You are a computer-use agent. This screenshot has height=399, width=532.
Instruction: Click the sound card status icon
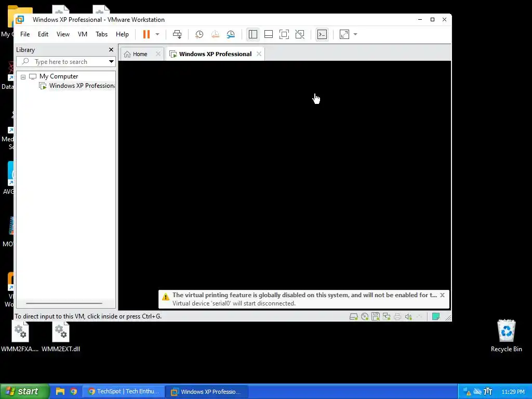coord(408,316)
